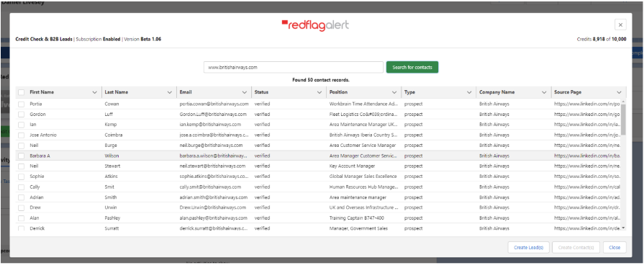Click the Company Name header label
Image resolution: width=644 pixels, height=268 pixels.
(496, 92)
